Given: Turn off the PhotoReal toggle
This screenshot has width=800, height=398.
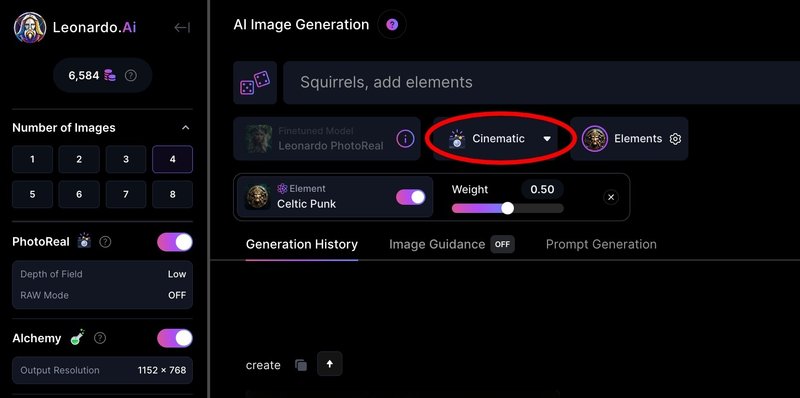Looking at the screenshot, I should (x=175, y=242).
